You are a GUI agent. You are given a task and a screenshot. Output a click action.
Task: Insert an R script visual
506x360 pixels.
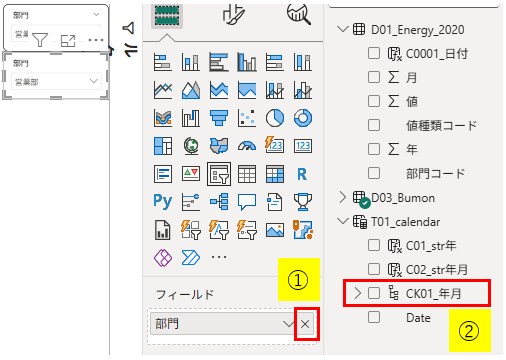302,174
